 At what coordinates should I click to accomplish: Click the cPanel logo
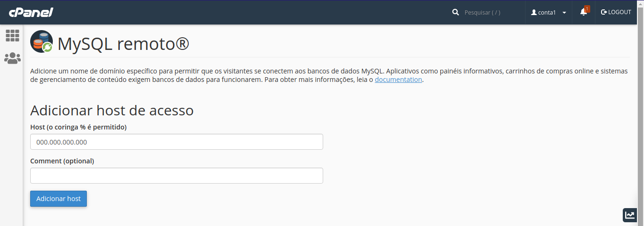pyautogui.click(x=31, y=12)
